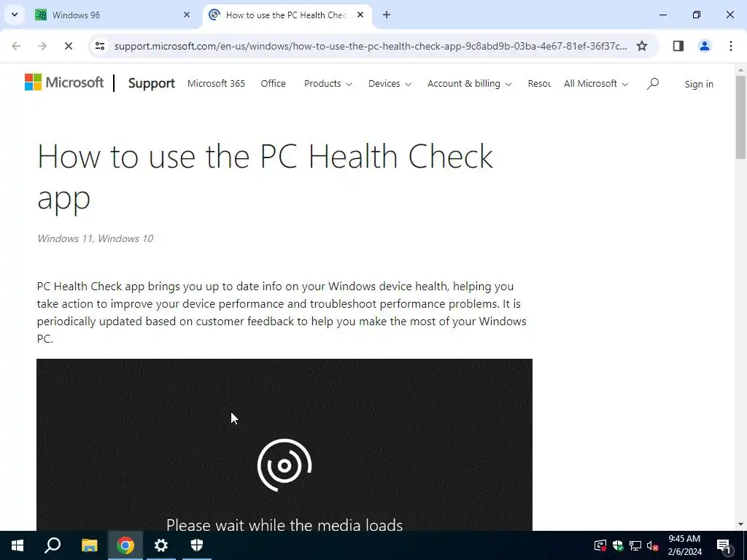Open Microsoft 365 link
747x560 pixels.
pos(216,84)
